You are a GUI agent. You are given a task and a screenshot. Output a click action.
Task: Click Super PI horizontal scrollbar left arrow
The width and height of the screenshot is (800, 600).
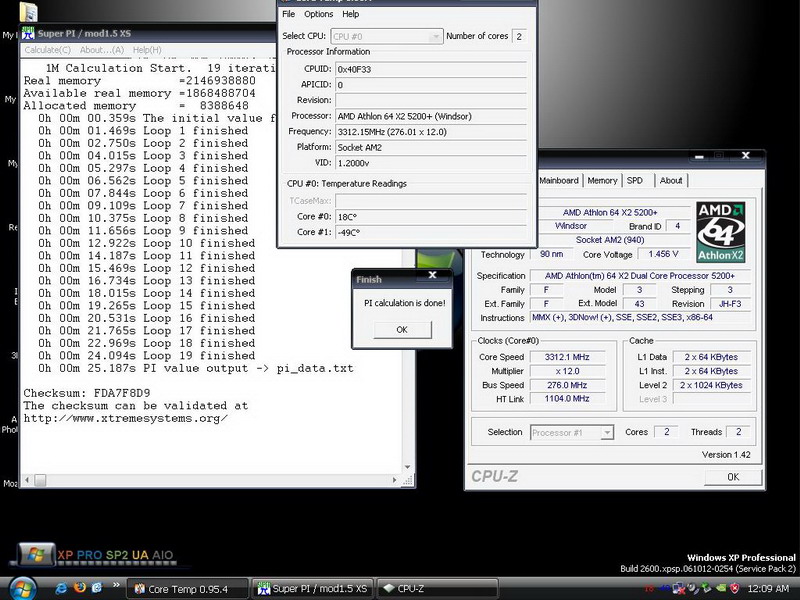coord(27,480)
